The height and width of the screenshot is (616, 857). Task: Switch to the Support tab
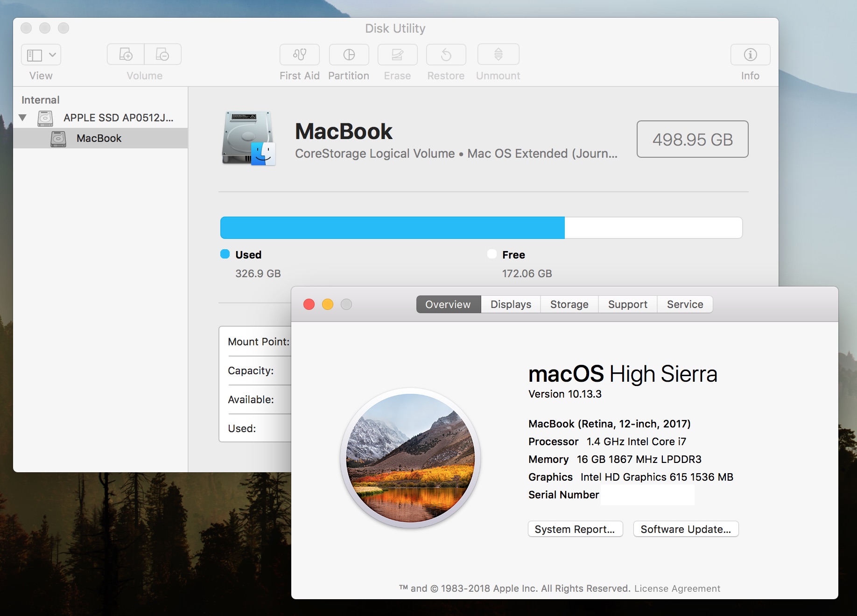628,304
